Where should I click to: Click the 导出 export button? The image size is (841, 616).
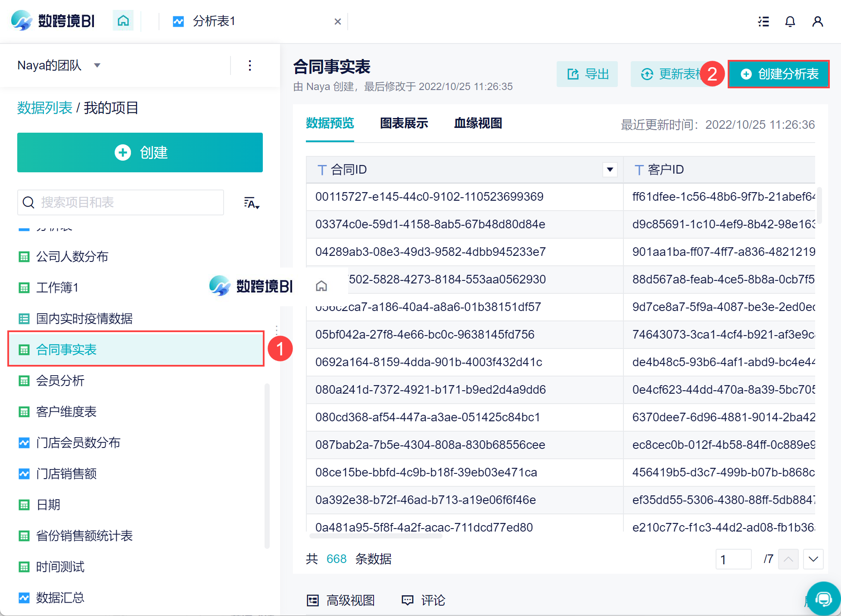click(x=587, y=74)
